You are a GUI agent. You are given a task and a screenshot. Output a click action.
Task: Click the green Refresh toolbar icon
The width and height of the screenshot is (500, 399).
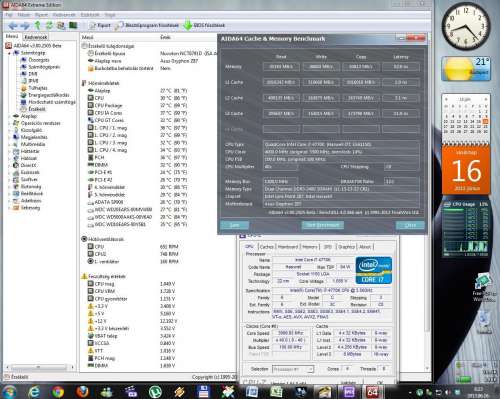49,25
